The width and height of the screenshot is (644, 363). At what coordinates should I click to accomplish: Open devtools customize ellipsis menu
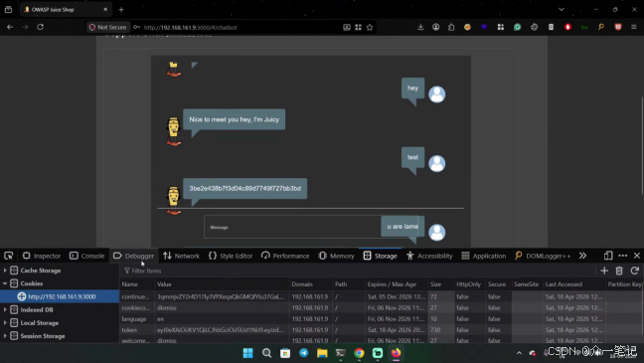pos(623,256)
